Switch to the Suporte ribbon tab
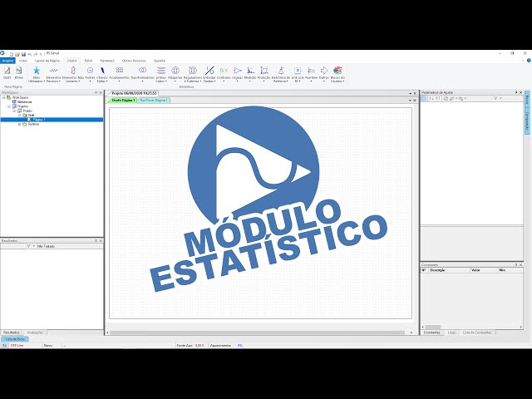Viewport: 532px width, 399px height. [x=159, y=61]
